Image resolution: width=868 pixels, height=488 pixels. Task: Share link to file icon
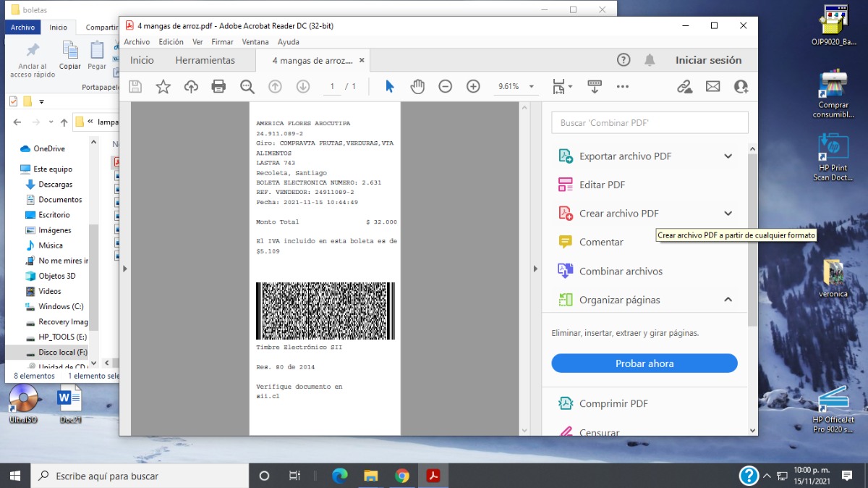684,87
